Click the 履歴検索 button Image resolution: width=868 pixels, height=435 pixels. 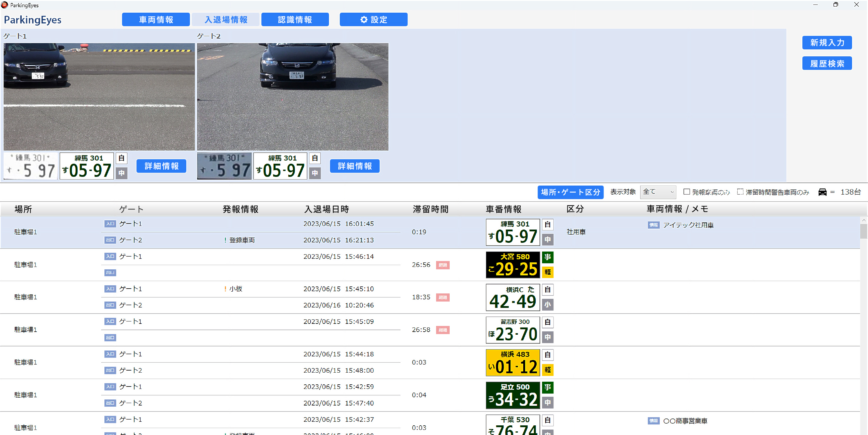(x=827, y=63)
